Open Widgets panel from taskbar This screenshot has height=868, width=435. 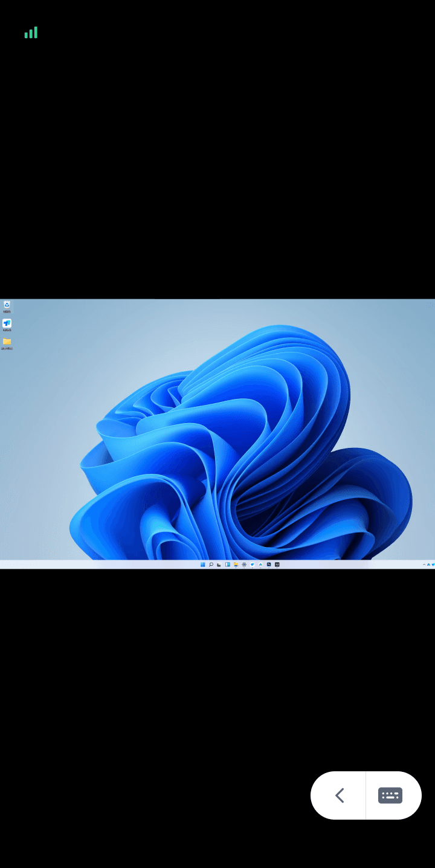pyautogui.click(x=228, y=565)
